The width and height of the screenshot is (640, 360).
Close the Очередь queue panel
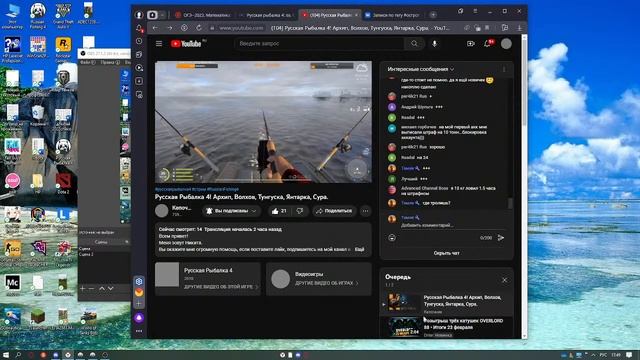coord(504,280)
